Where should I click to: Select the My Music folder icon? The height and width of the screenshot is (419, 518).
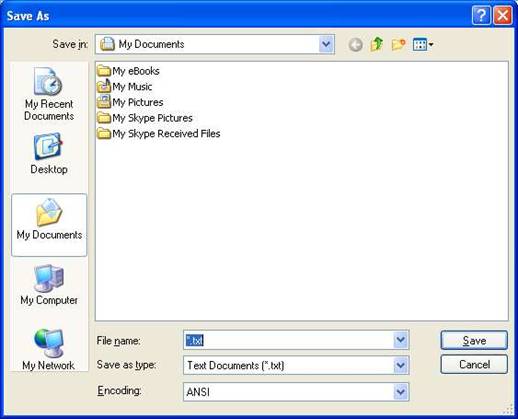[x=104, y=86]
